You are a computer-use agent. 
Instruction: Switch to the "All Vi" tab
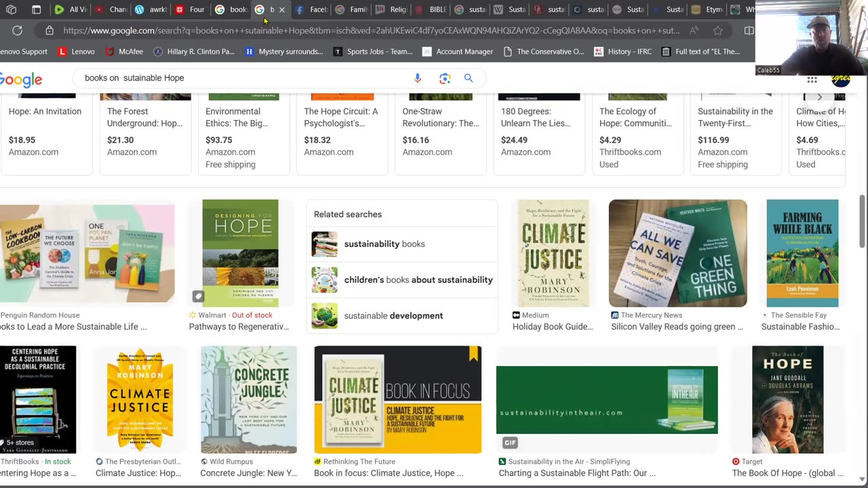tap(70, 9)
